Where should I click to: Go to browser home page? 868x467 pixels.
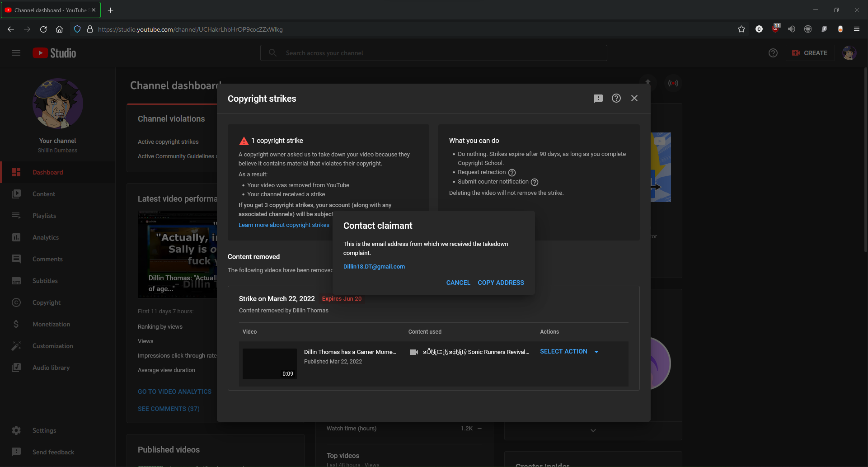pyautogui.click(x=59, y=29)
